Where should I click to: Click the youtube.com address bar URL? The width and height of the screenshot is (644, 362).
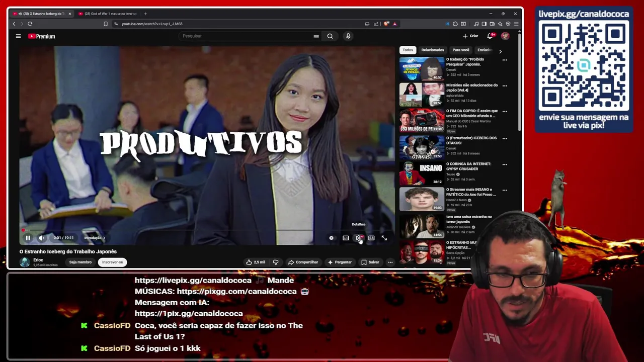(x=152, y=24)
